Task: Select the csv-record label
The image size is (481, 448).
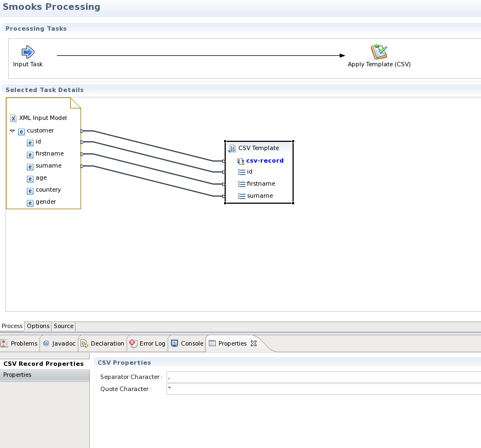Action: [265, 160]
